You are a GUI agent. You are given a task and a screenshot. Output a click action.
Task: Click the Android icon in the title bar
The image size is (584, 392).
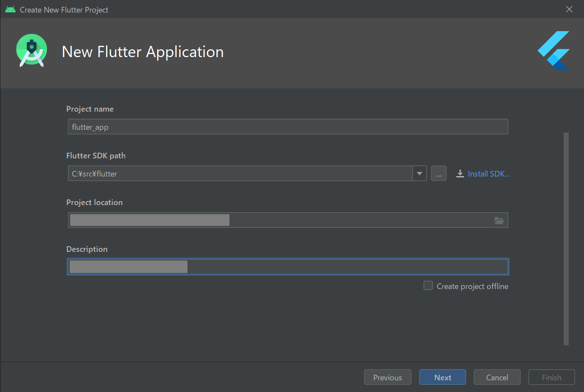coord(10,10)
